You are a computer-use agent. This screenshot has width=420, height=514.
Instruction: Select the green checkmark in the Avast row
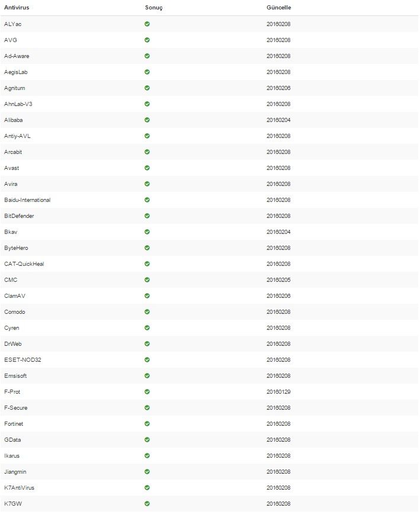pos(148,168)
